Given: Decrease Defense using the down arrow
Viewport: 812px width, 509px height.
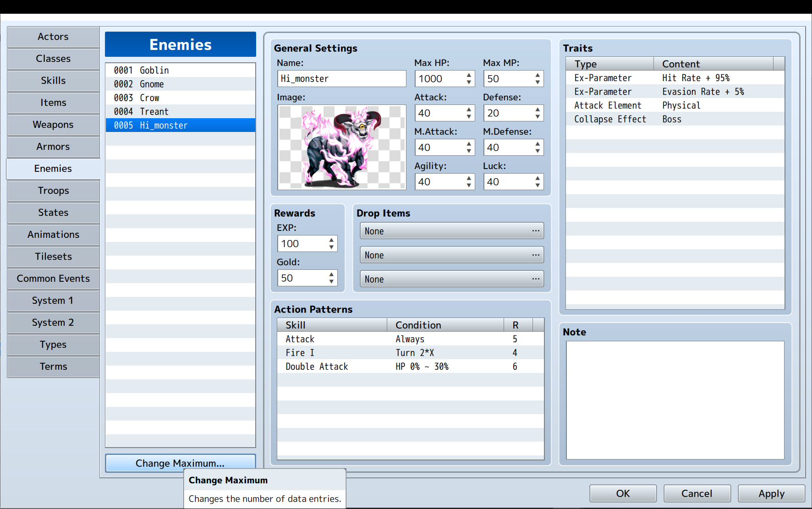Looking at the screenshot, I should pos(537,116).
